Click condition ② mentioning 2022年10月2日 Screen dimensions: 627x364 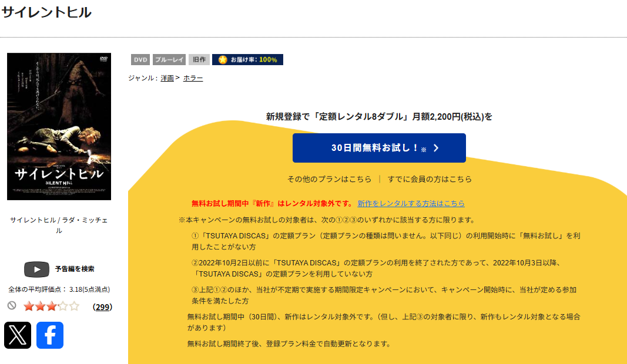(x=377, y=268)
